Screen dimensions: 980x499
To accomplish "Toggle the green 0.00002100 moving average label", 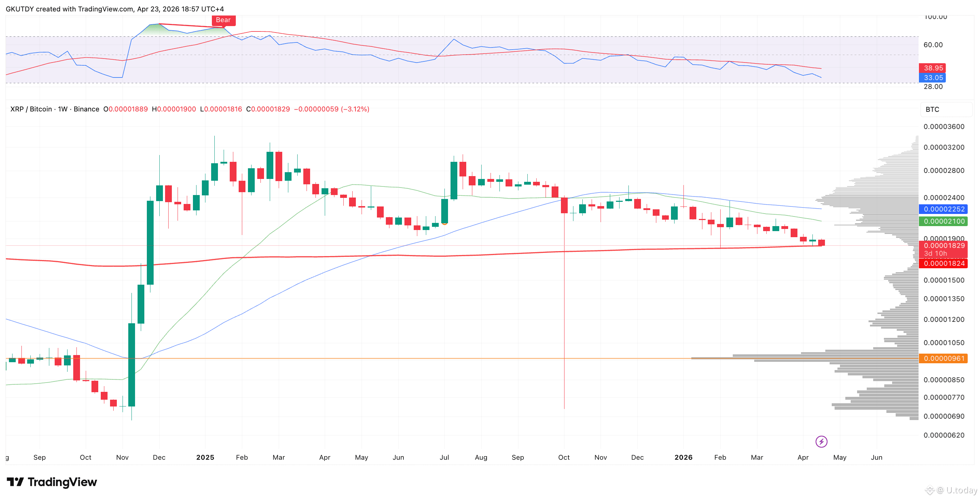I will tap(944, 221).
